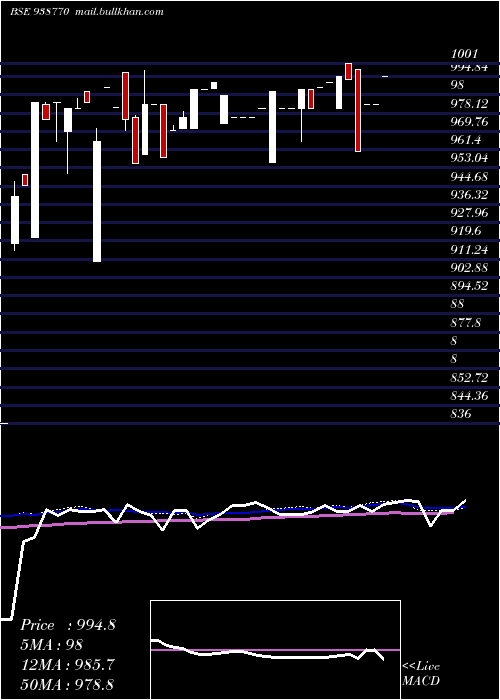Click the '902.88' price level label
500x700 pixels.
tap(469, 268)
